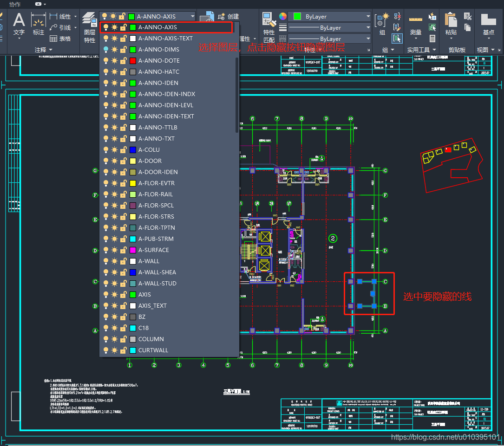Click the lineweight icon beside ByLayer
This screenshot has height=446, width=504.
pos(283,28)
